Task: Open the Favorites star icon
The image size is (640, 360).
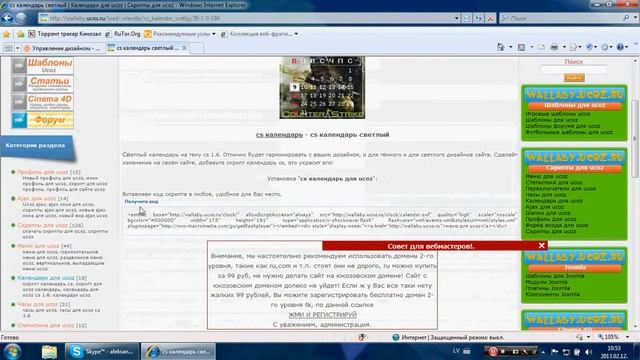Action: point(7,34)
